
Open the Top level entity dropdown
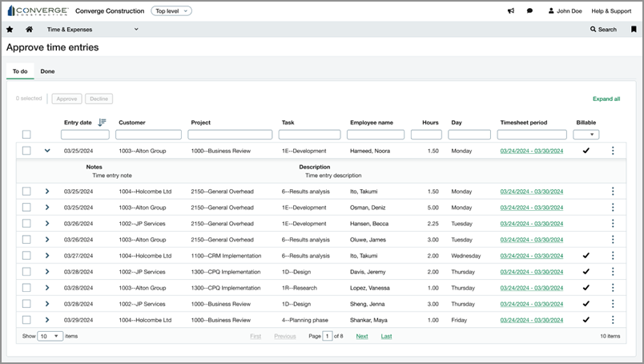click(x=172, y=11)
